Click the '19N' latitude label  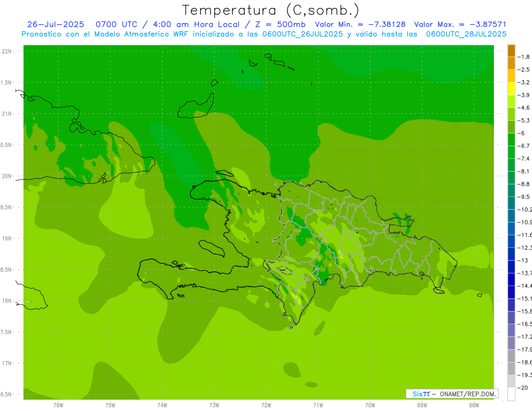(x=7, y=238)
